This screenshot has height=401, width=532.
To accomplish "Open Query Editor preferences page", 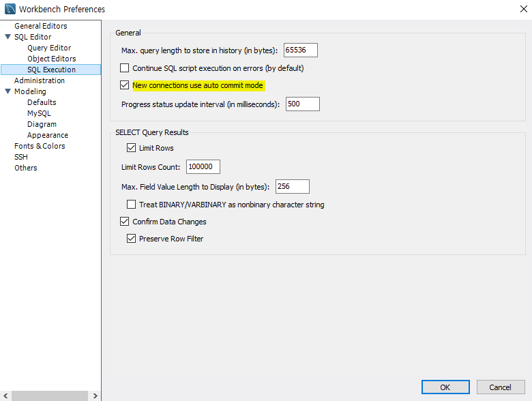I will pyautogui.click(x=49, y=48).
